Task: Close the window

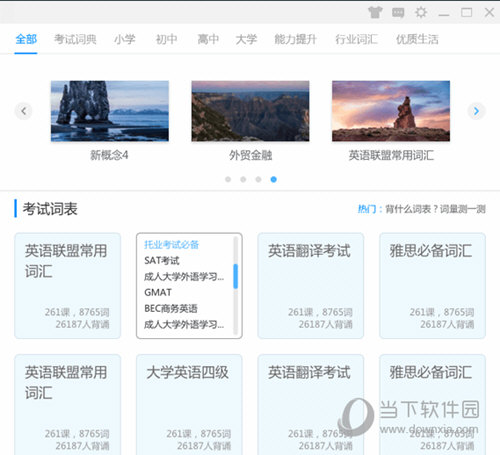Action: coord(489,13)
